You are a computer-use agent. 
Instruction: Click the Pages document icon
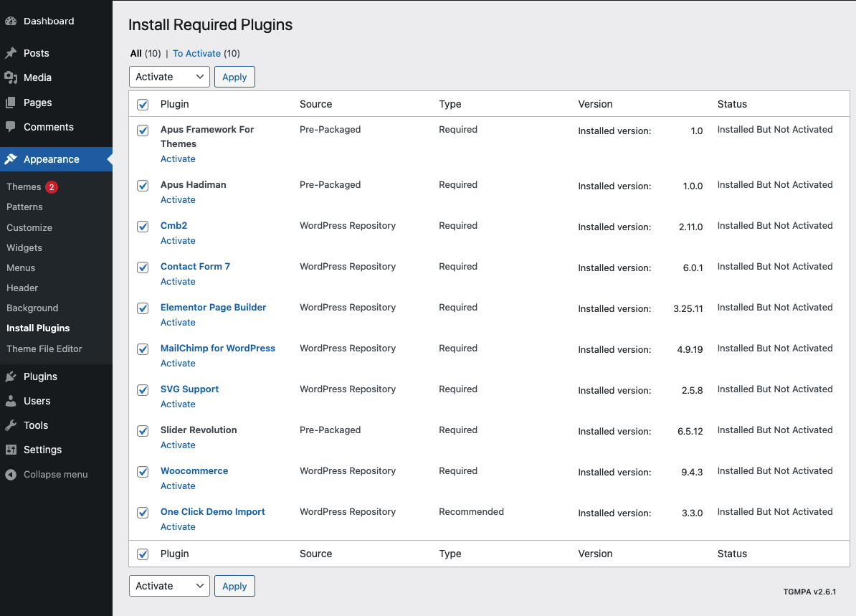[11, 103]
